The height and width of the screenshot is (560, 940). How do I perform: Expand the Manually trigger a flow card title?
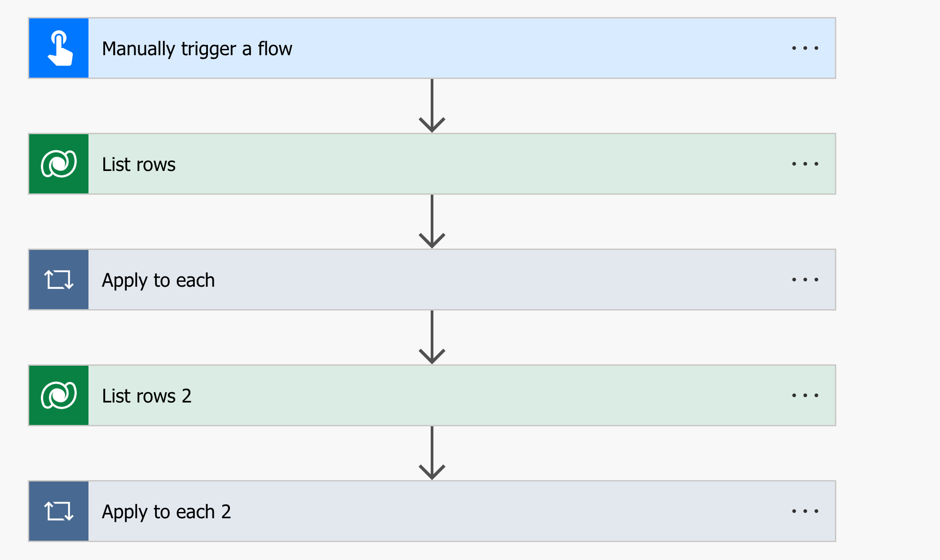197,48
